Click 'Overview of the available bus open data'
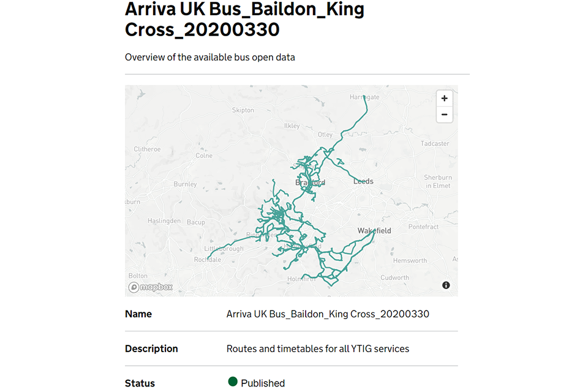This screenshot has height=392, width=588. pyautogui.click(x=209, y=57)
